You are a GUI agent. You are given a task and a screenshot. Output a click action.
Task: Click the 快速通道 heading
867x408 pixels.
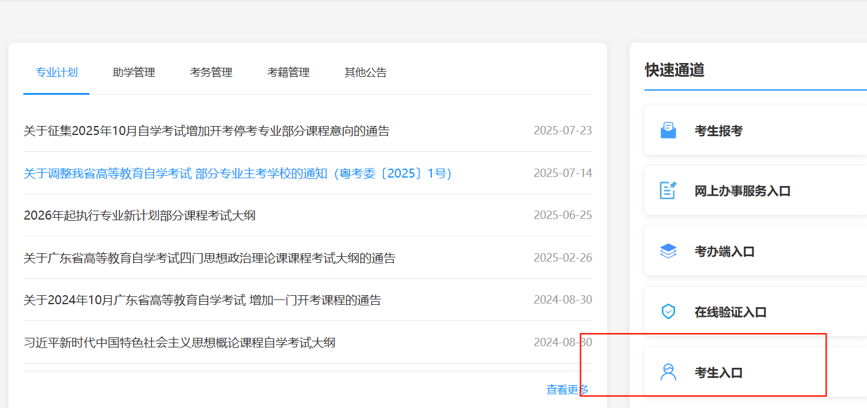click(x=675, y=70)
